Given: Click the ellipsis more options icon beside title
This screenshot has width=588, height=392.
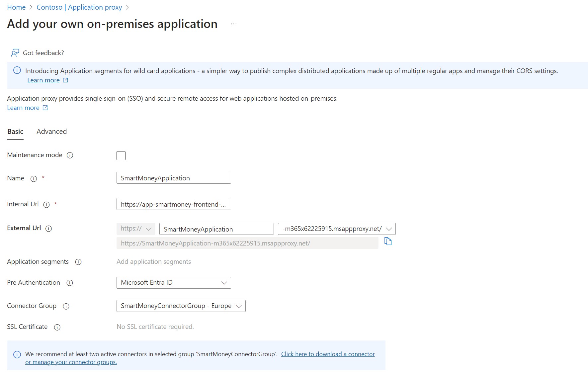Looking at the screenshot, I should point(234,24).
